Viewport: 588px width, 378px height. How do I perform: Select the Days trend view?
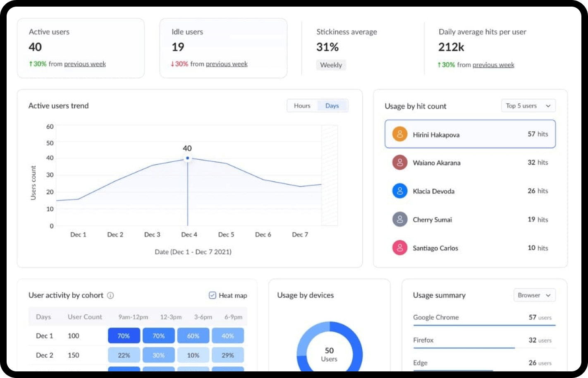(332, 106)
